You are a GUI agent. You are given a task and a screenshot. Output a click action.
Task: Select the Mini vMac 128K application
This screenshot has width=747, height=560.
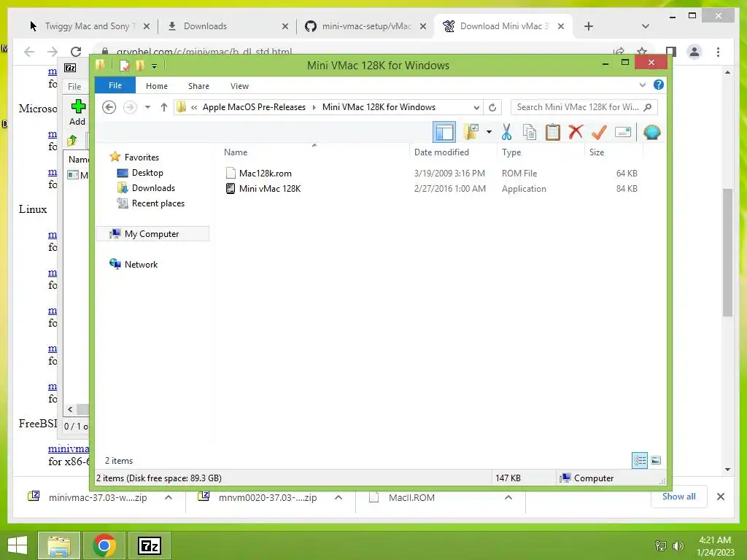(270, 189)
